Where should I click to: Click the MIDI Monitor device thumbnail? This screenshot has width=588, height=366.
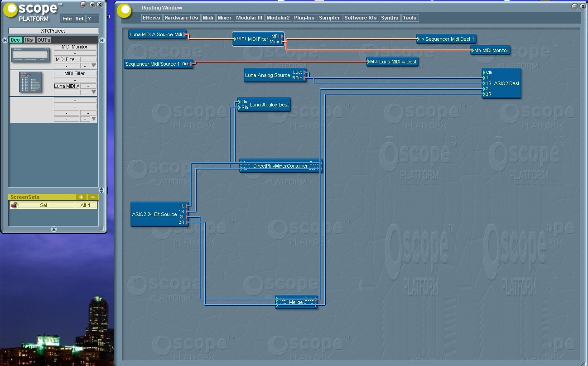point(30,55)
